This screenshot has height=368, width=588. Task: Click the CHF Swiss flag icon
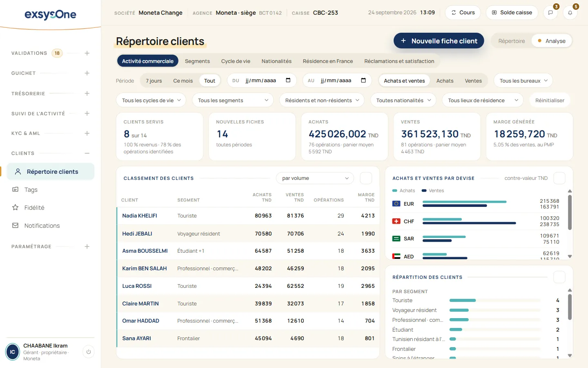coord(396,221)
